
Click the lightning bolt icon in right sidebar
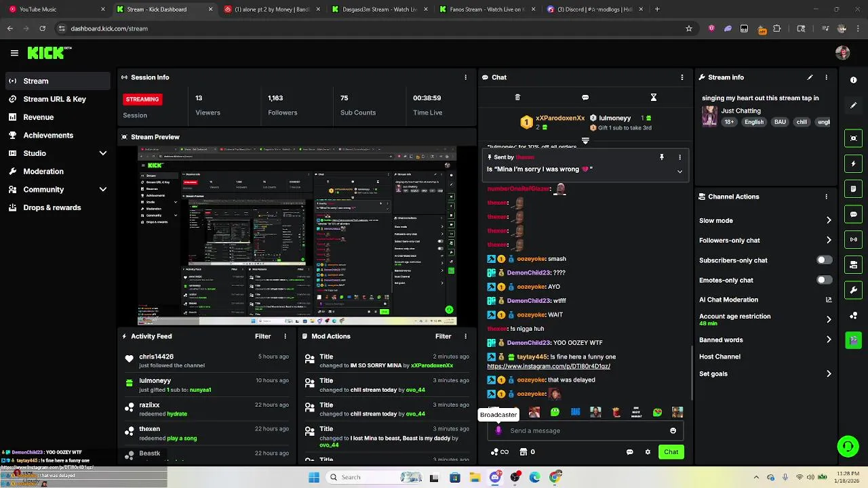853,163
